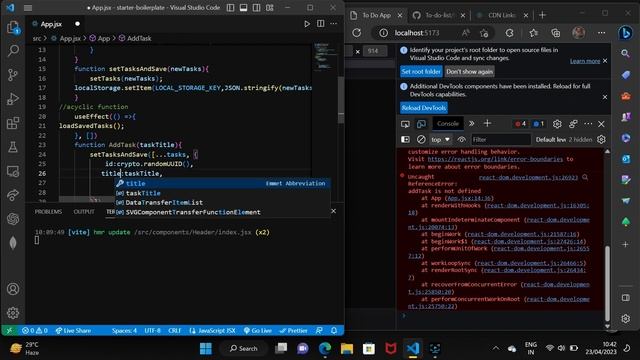Open errors and warnings count in status bar
640x360 pixels.
pyautogui.click(x=35, y=331)
